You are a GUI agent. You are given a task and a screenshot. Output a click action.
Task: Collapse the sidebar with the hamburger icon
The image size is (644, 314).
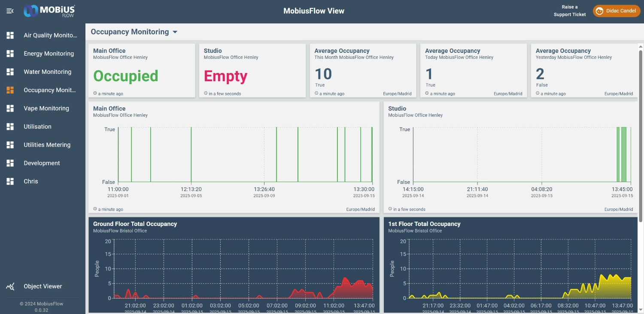tap(10, 11)
